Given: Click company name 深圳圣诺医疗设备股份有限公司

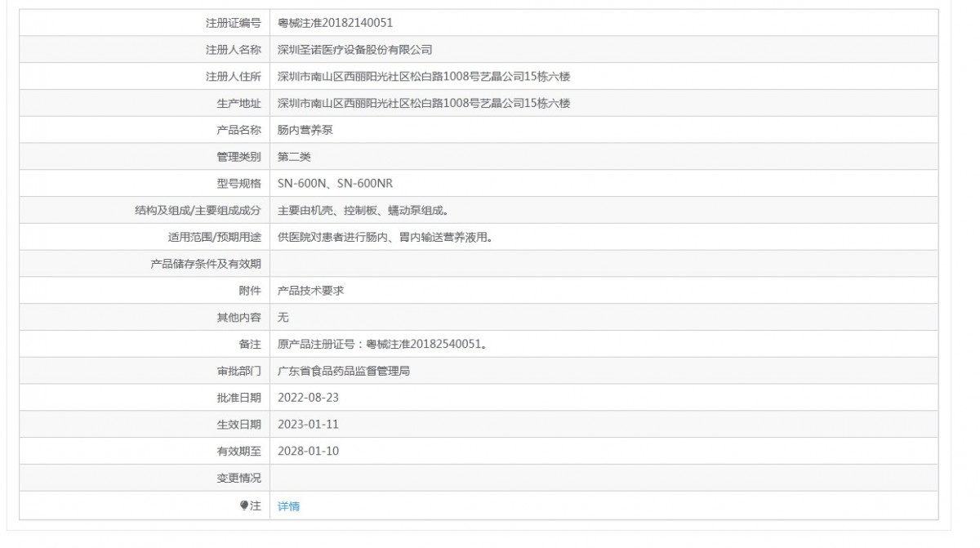Looking at the screenshot, I should tap(354, 50).
